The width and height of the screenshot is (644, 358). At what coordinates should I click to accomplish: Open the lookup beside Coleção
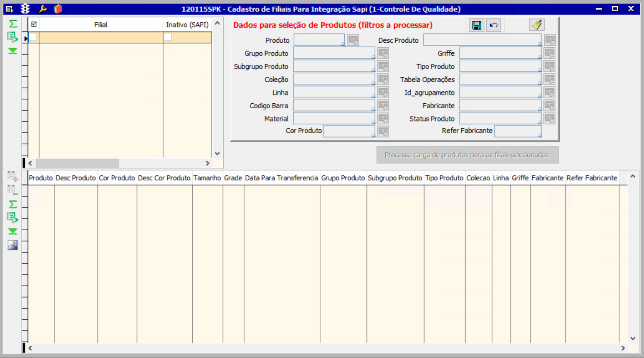[383, 79]
